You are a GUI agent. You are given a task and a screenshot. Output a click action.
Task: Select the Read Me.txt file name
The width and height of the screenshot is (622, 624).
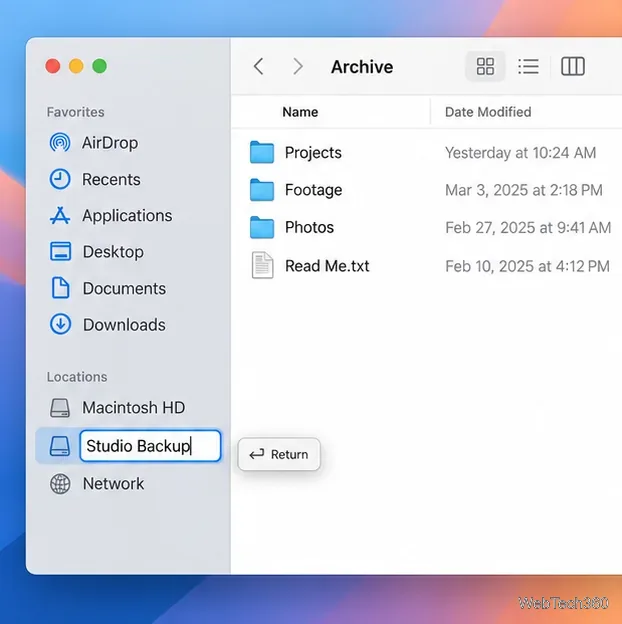327,266
